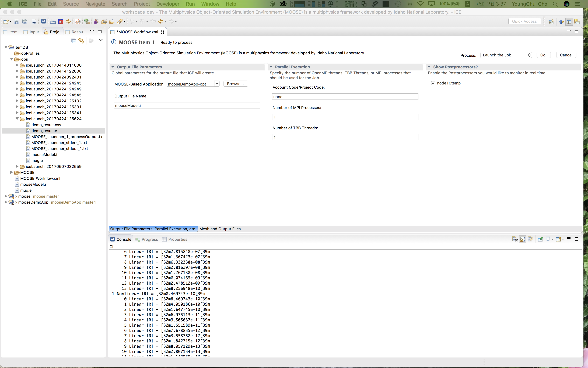Switch to the Git perspective

coord(577,22)
